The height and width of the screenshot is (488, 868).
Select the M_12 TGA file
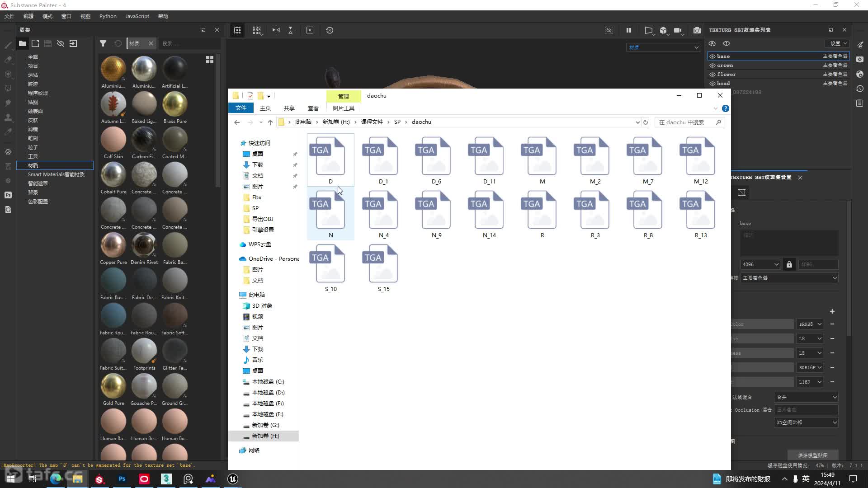pyautogui.click(x=701, y=161)
